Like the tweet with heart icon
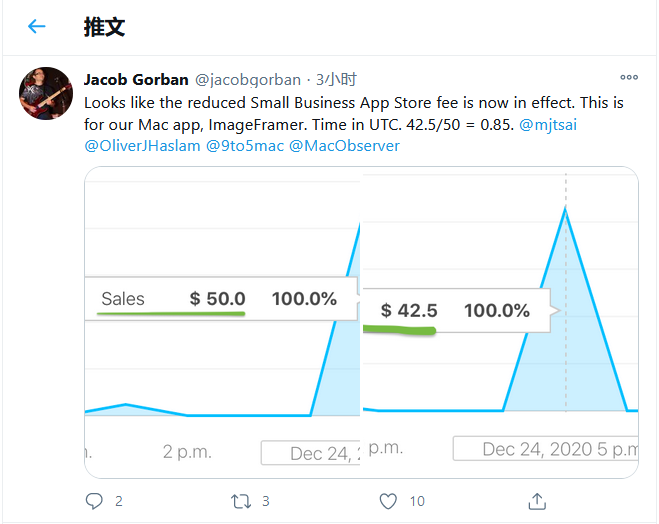659x524 pixels. click(x=388, y=500)
